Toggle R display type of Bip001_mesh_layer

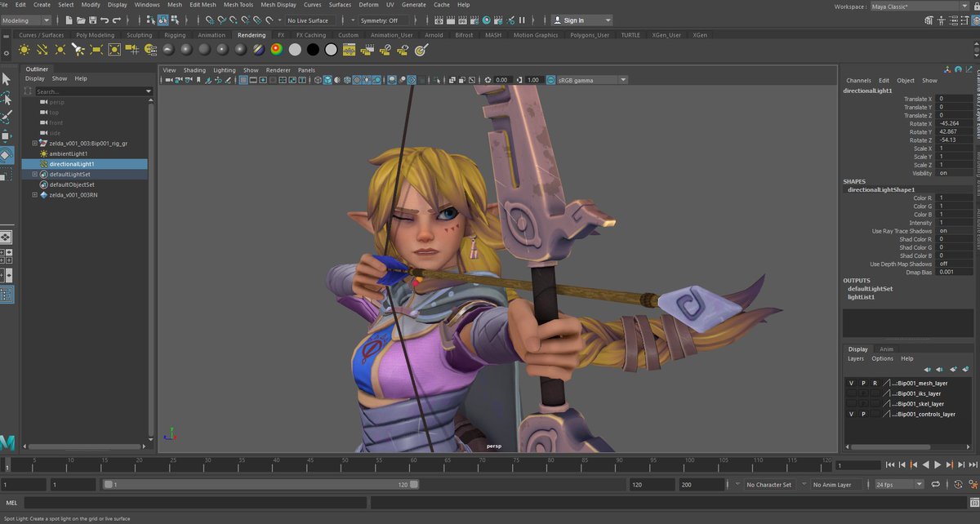point(875,382)
